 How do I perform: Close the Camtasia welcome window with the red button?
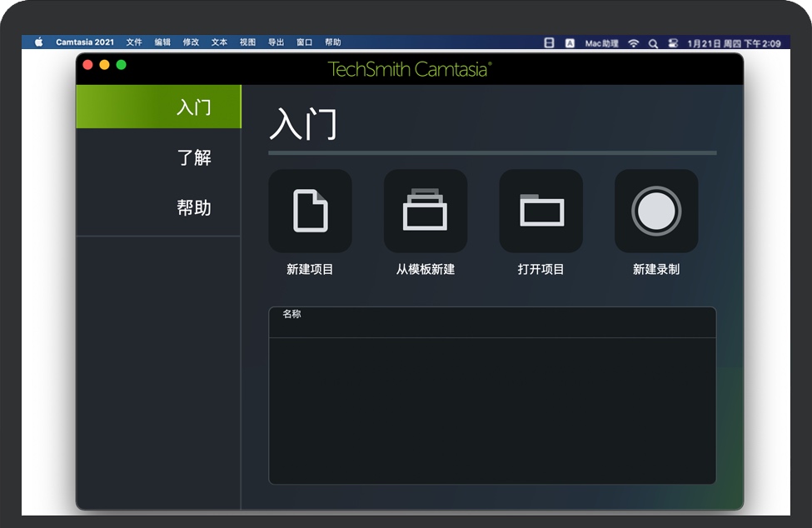point(87,65)
